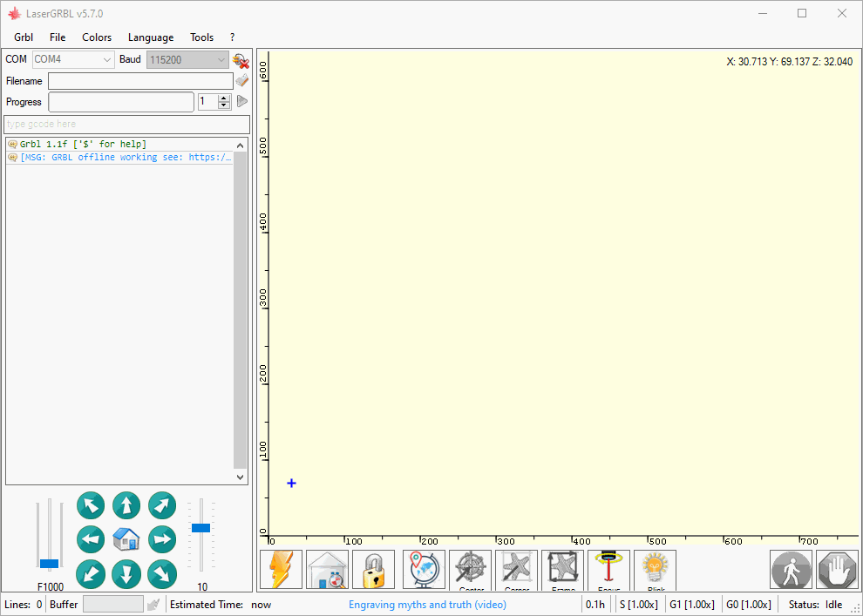Click the lightning bolt Reset button
The height and width of the screenshot is (616, 863).
click(x=281, y=570)
